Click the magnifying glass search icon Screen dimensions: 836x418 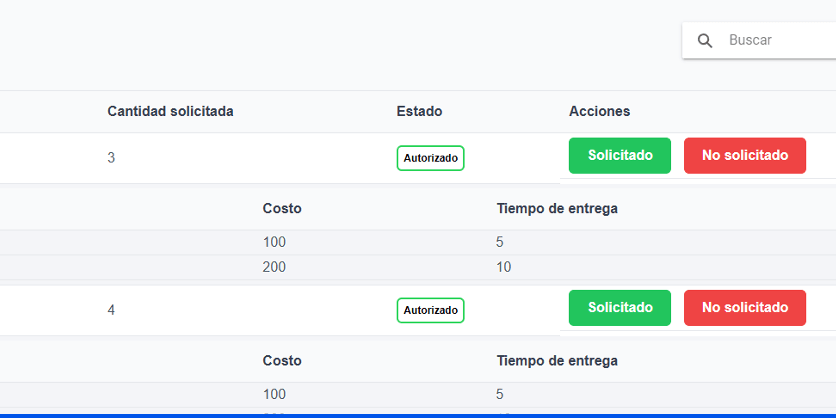click(x=705, y=40)
